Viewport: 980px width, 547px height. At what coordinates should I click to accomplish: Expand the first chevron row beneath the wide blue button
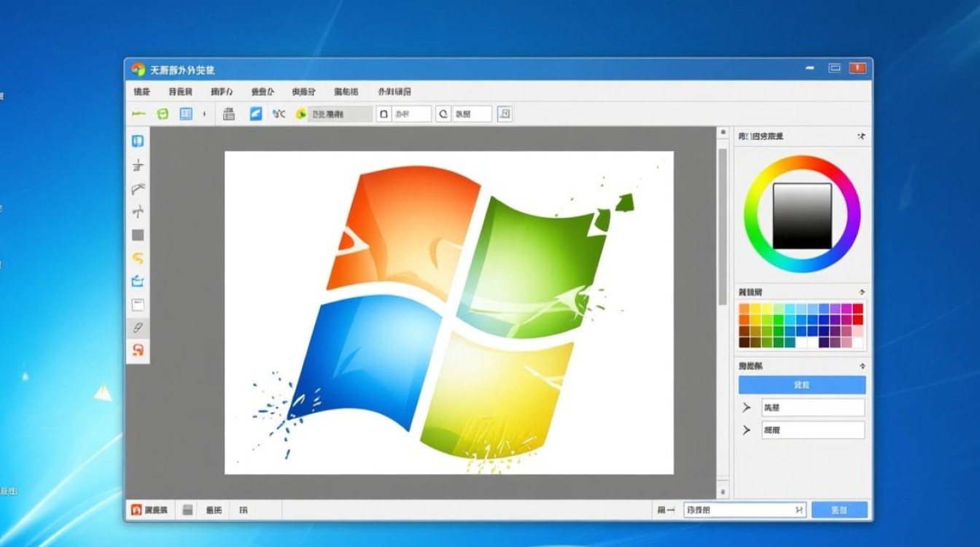(746, 407)
